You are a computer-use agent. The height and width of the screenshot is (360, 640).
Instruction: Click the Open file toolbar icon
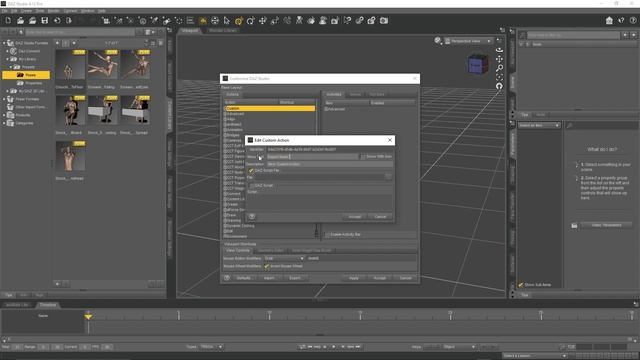[20, 20]
